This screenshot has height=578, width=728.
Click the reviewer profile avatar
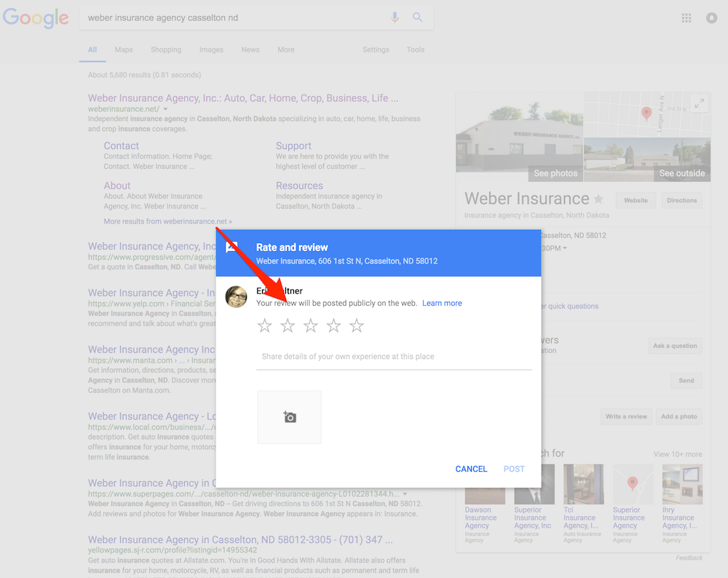pyautogui.click(x=236, y=297)
